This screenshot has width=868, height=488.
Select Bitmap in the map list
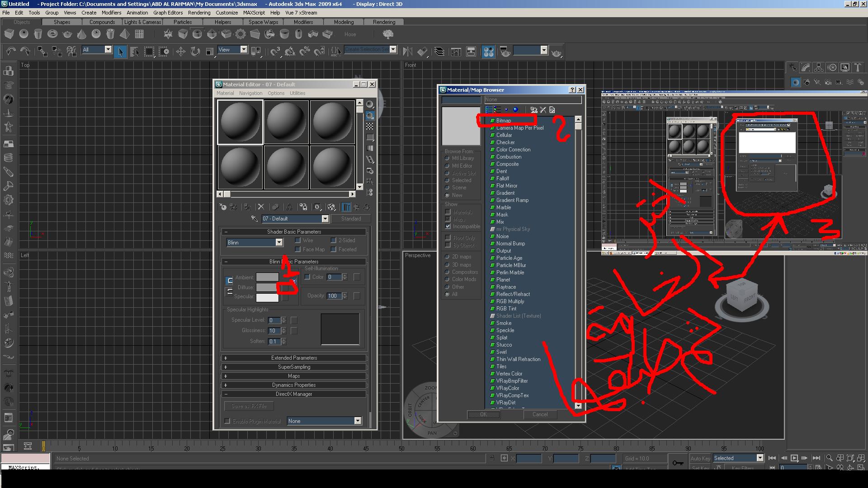[503, 121]
